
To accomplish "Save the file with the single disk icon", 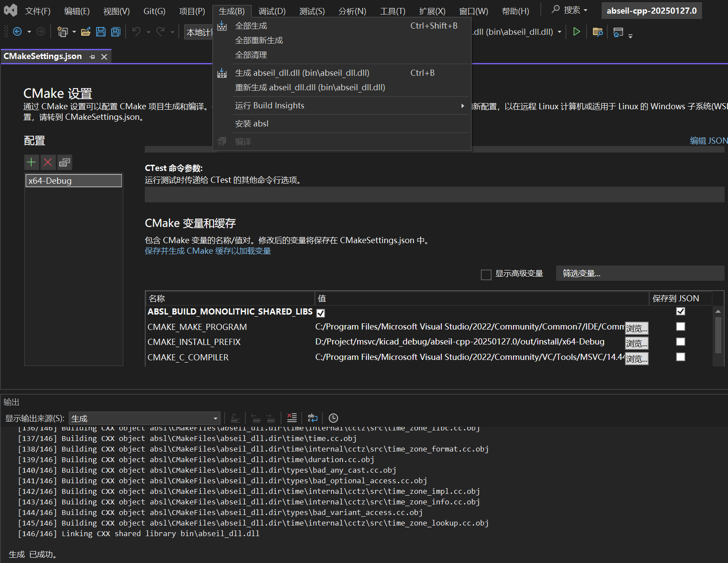I will pos(101,32).
